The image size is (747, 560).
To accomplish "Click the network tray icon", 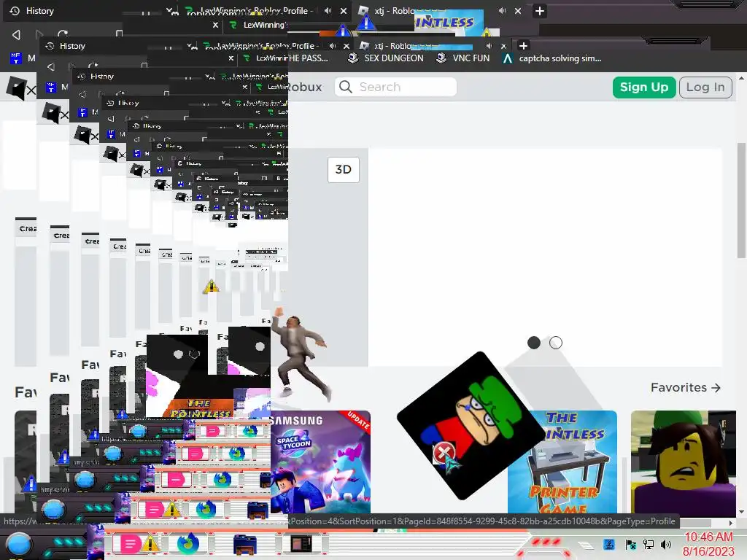I will (648, 544).
